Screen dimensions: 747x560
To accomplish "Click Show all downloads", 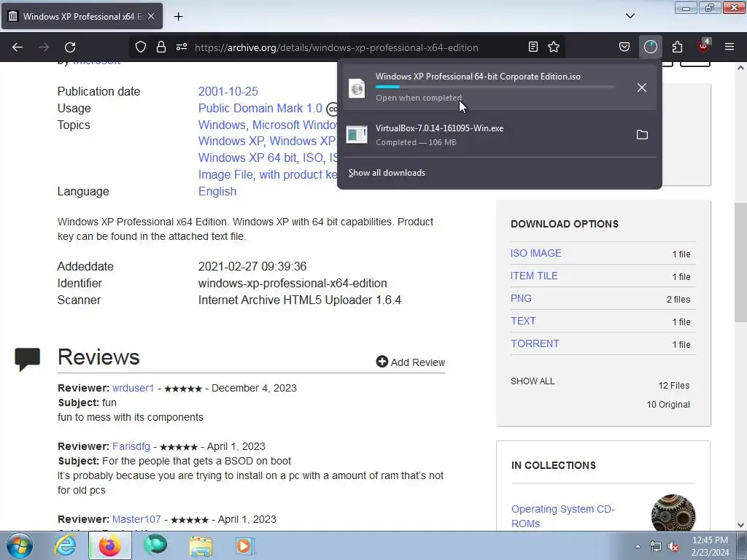I will pos(387,173).
